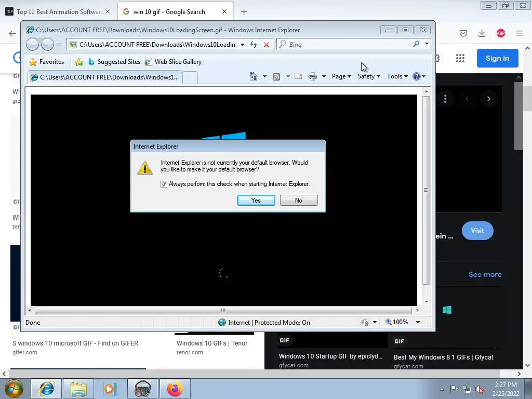Open a new IE tab
This screenshot has width=532, height=399.
[x=190, y=78]
